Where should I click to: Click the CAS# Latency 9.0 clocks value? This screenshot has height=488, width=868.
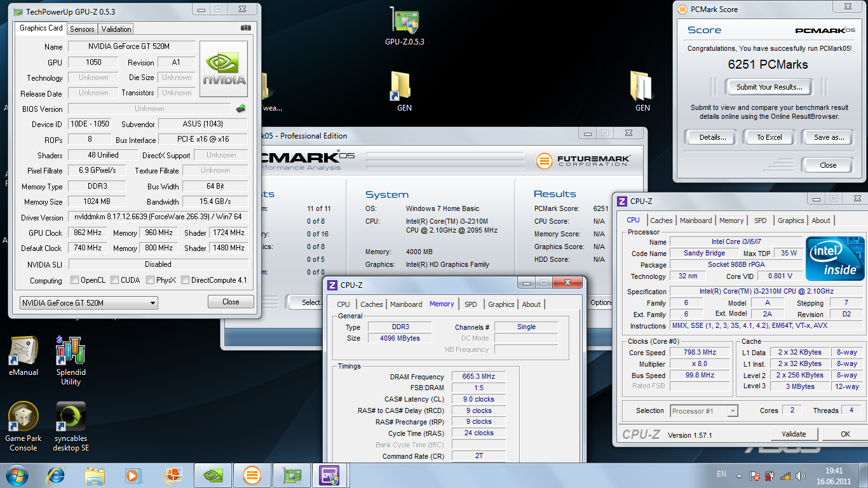pyautogui.click(x=479, y=400)
